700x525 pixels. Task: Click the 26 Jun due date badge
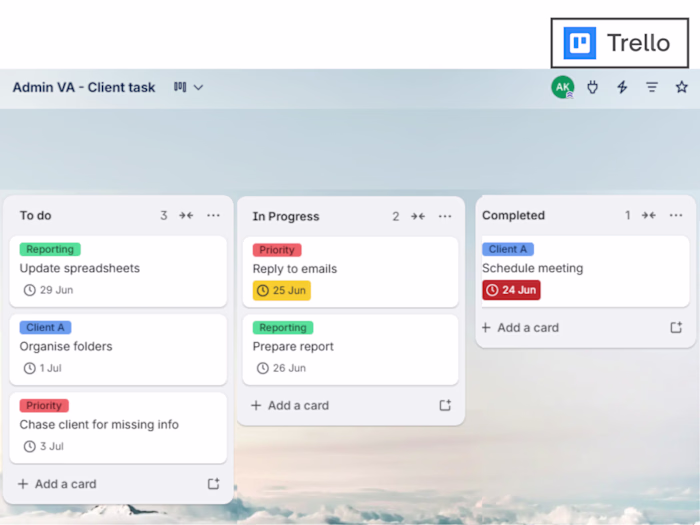click(x=281, y=368)
